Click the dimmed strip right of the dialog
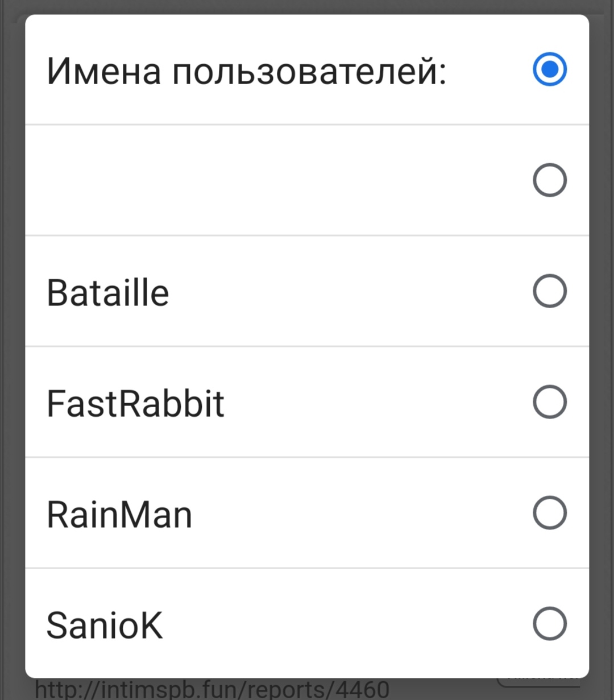The height and width of the screenshot is (700, 614). [602, 341]
